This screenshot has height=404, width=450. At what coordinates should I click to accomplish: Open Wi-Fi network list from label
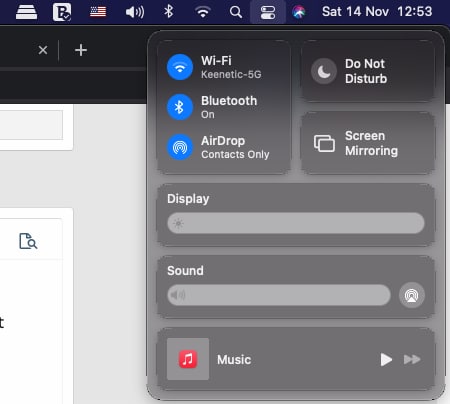(231, 67)
